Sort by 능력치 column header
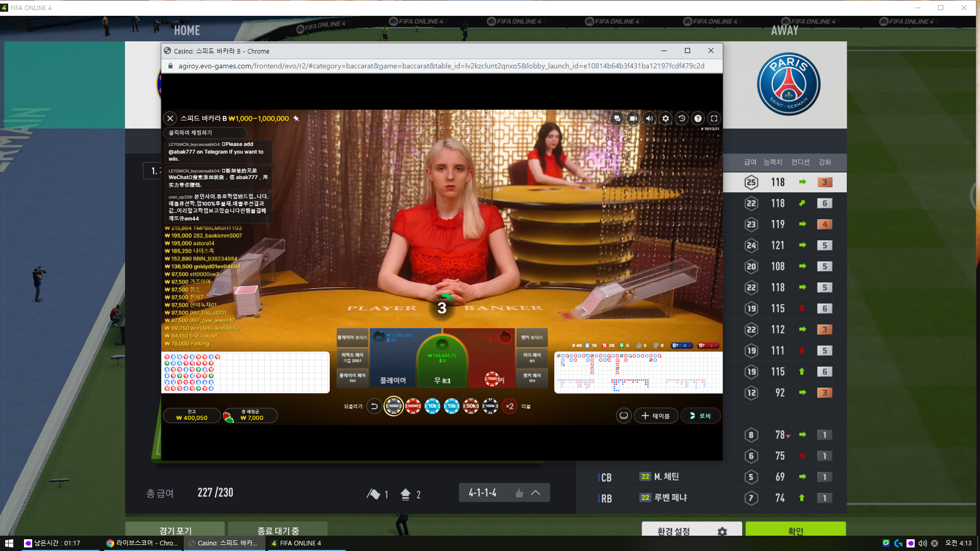 tap(773, 162)
